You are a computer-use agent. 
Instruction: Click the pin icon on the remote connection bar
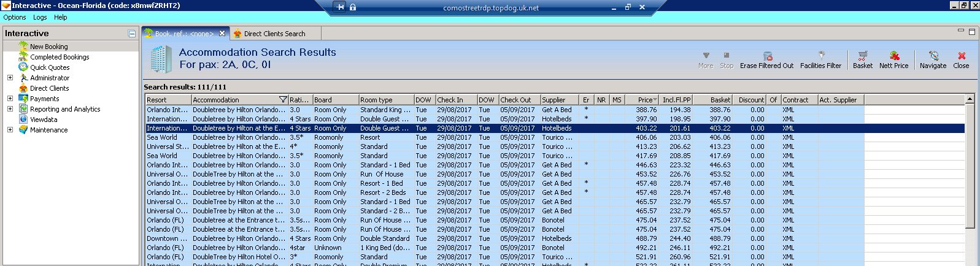coord(341,7)
